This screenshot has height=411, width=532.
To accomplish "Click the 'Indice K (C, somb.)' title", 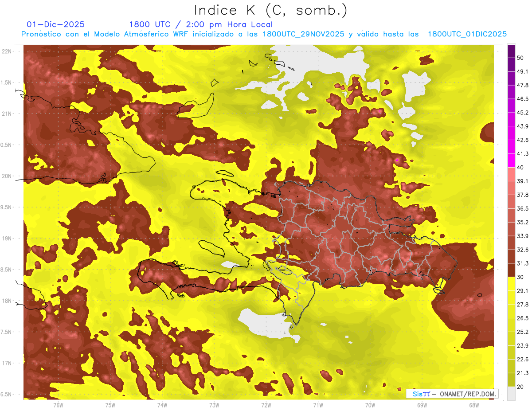I will tap(270, 10).
